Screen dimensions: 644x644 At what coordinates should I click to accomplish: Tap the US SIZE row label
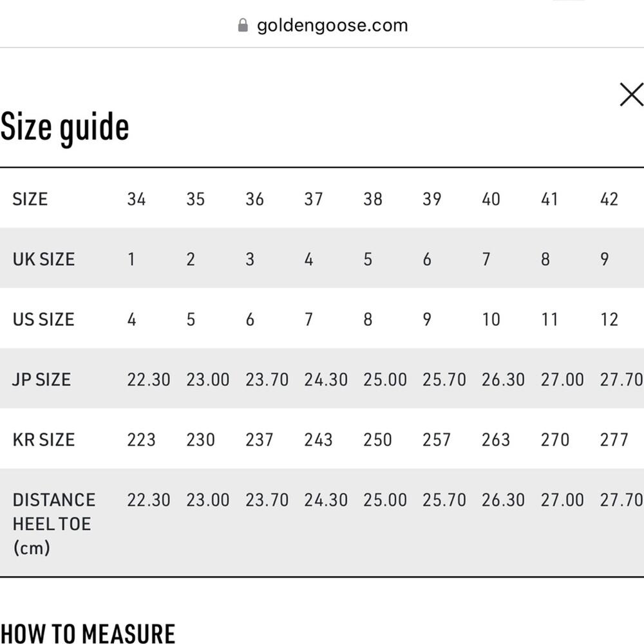tap(43, 319)
